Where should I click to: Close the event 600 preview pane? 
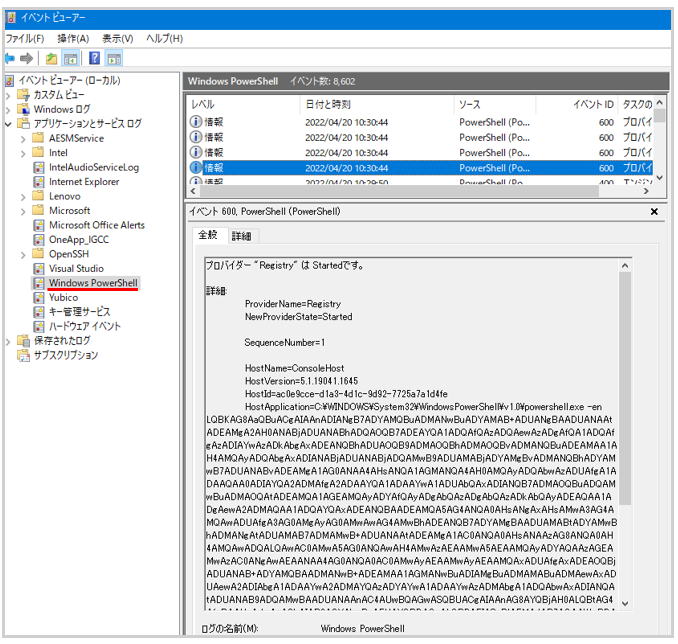coord(654,211)
